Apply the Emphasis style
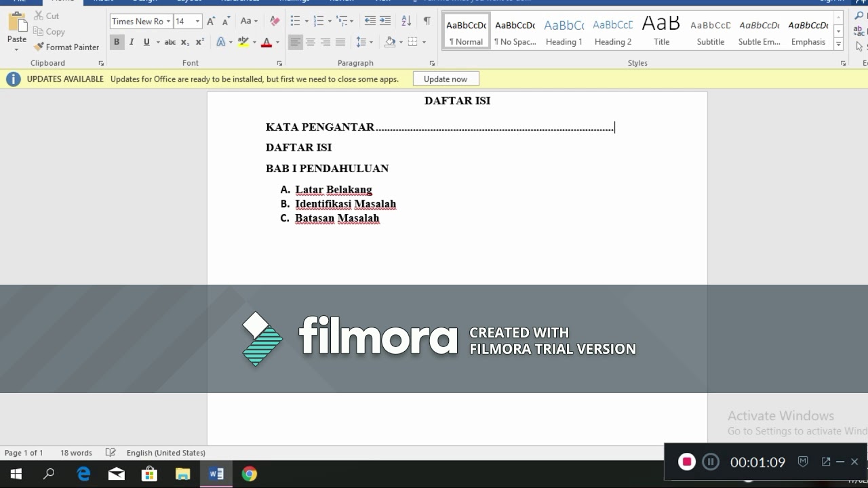The height and width of the screenshot is (488, 868). click(808, 31)
